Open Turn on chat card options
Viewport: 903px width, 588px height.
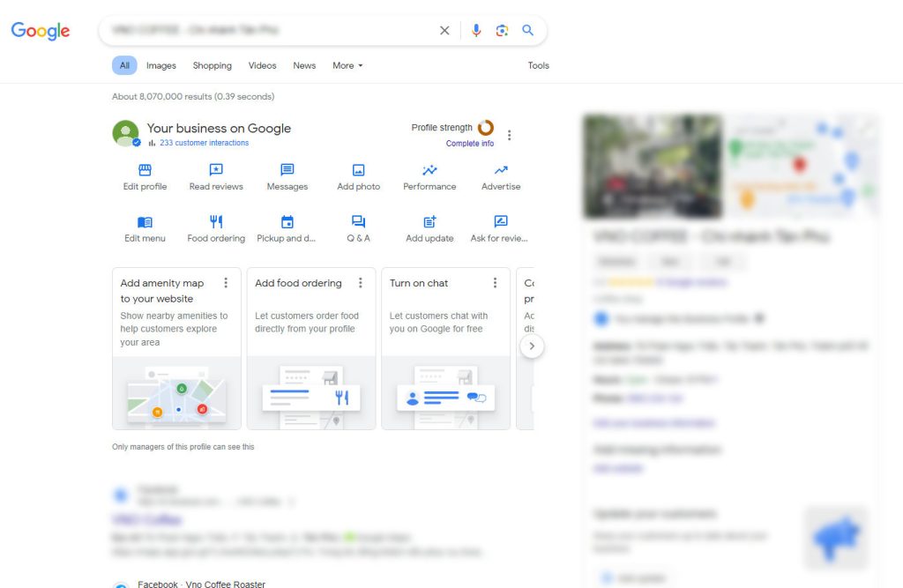click(x=495, y=283)
